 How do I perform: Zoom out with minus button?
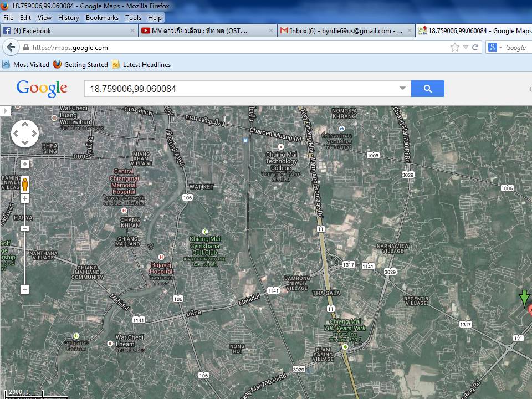pyautogui.click(x=25, y=289)
